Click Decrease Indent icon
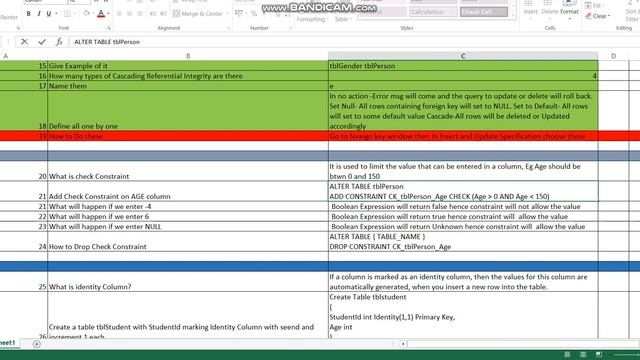Screen dimensions: 640x360 153,14
